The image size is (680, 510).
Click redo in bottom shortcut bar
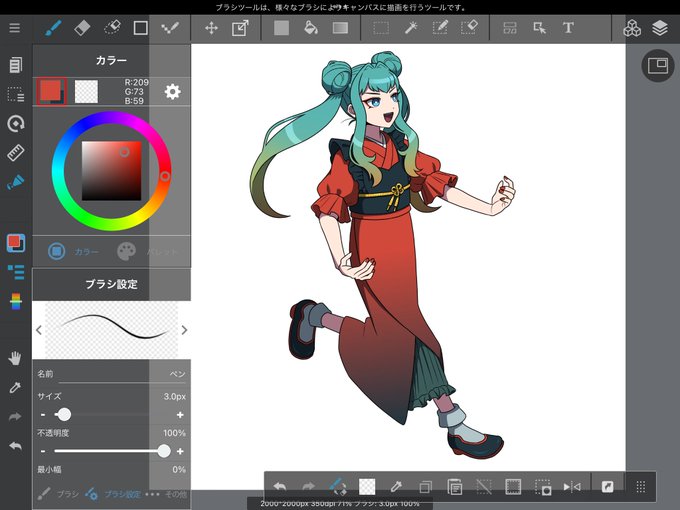pos(308,487)
